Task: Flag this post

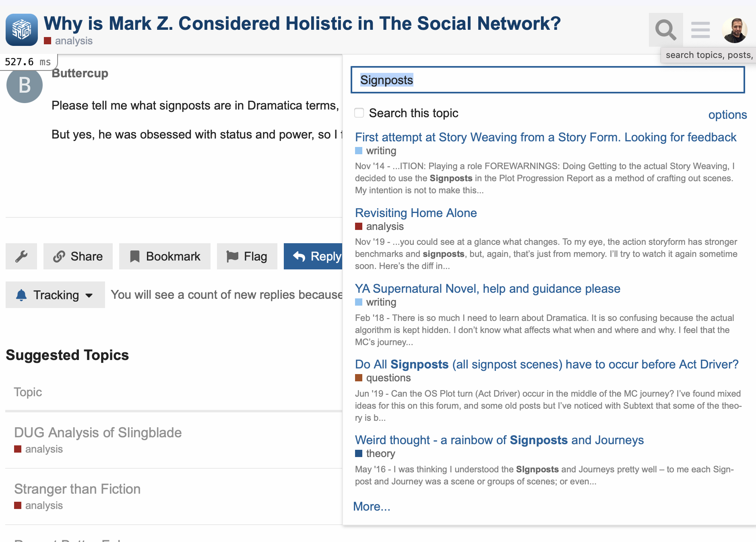Action: [247, 256]
